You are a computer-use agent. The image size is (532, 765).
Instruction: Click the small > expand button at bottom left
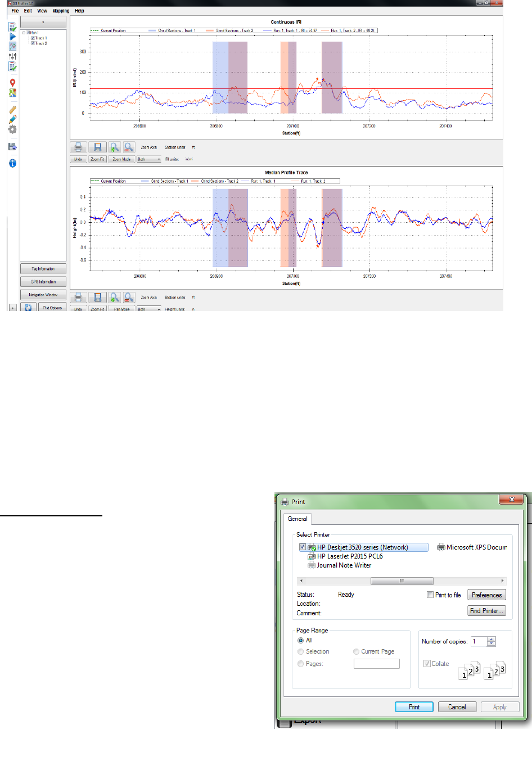(12, 308)
